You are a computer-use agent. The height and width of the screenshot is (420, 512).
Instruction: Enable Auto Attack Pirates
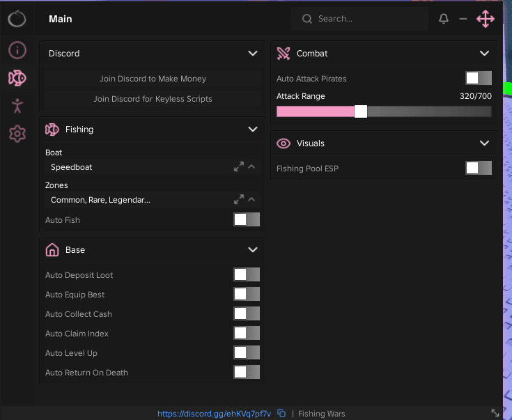click(x=479, y=78)
